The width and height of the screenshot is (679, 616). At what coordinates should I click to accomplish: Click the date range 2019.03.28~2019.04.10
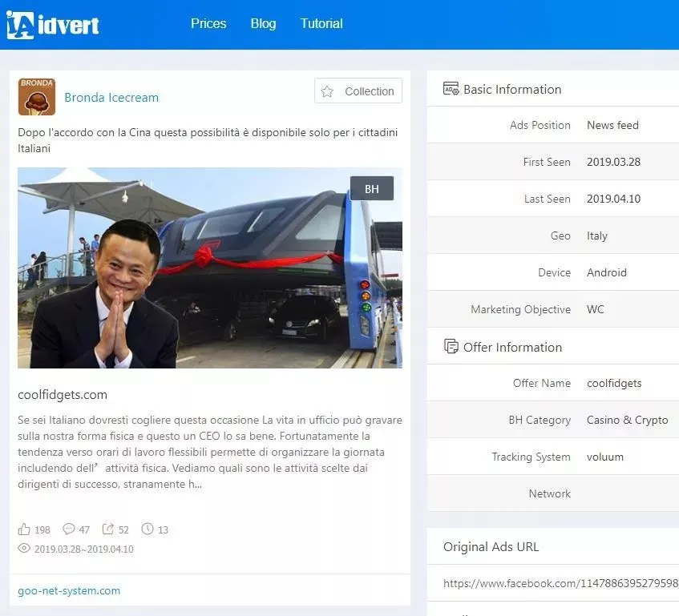(x=84, y=549)
